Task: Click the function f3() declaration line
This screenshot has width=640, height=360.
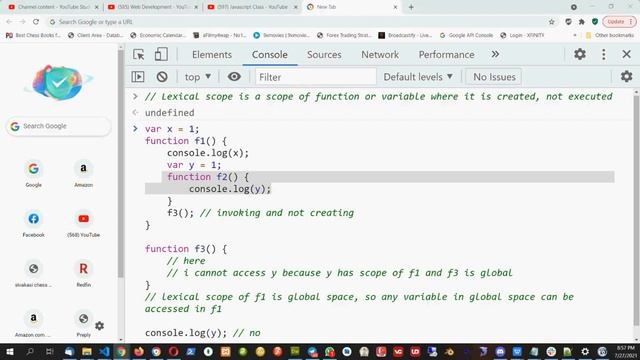Action: pyautogui.click(x=186, y=249)
